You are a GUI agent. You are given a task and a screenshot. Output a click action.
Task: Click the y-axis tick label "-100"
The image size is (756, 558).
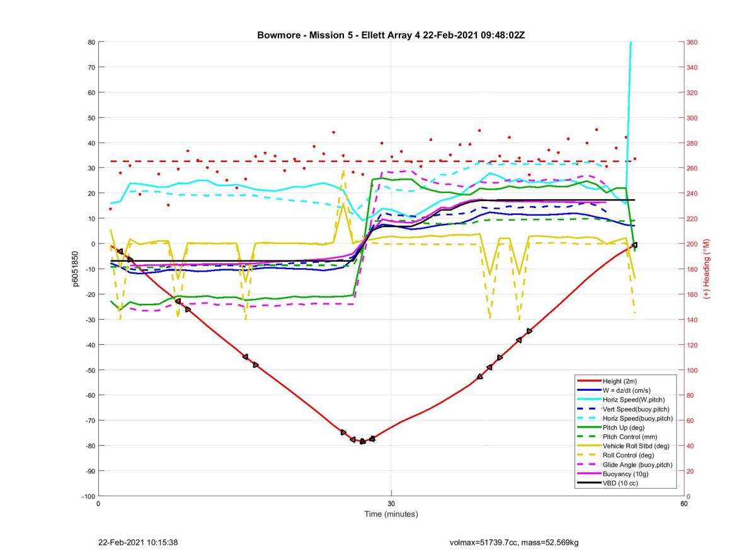(88, 496)
